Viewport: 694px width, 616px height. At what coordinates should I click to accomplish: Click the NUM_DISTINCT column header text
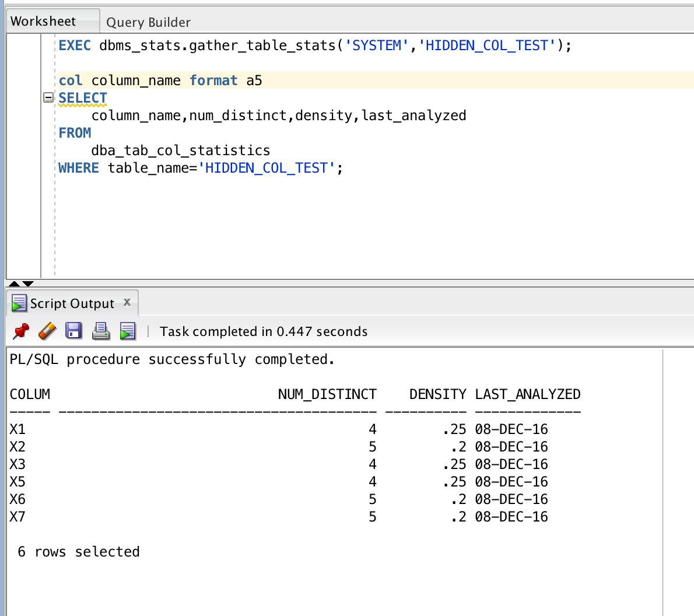click(x=327, y=394)
